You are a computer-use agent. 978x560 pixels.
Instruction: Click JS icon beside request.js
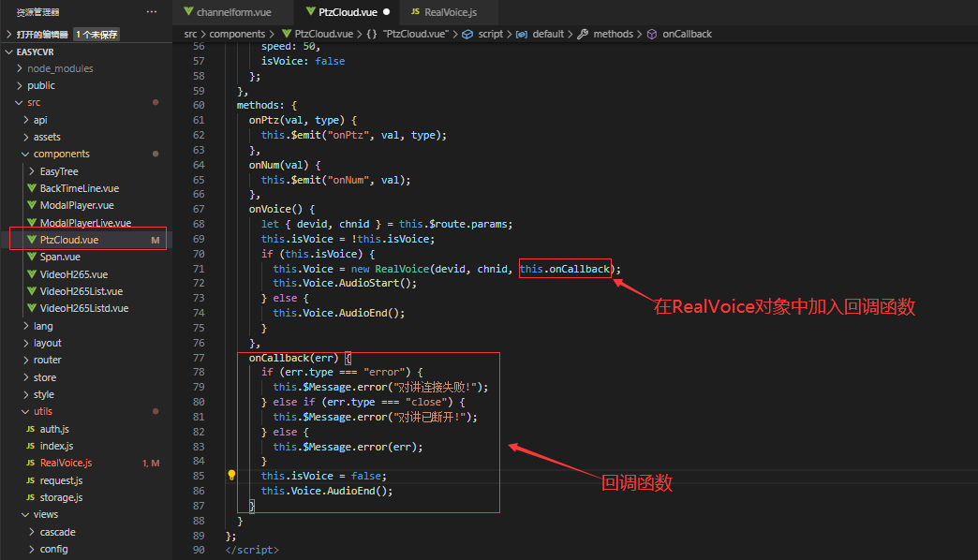(x=31, y=480)
